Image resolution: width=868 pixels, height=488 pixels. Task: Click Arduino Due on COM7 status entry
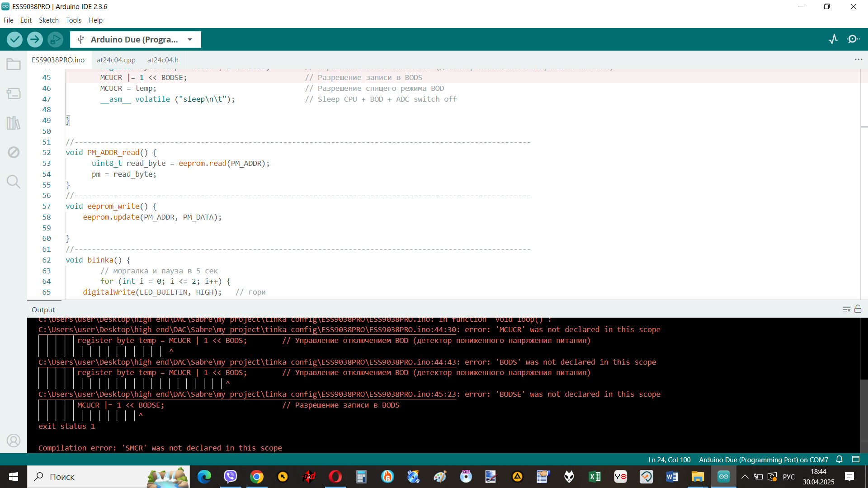click(764, 460)
